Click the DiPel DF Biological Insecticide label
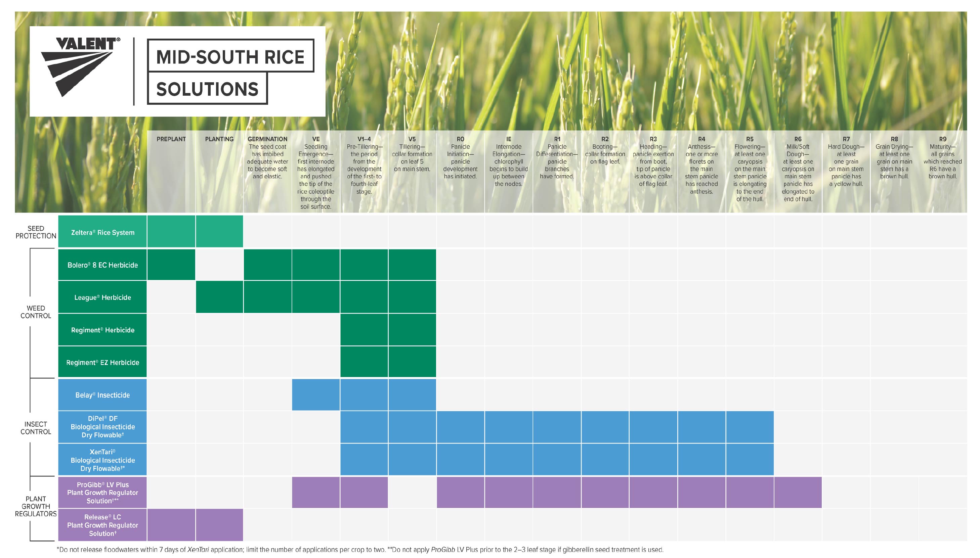Screen dimensions: 980x558 [x=102, y=426]
